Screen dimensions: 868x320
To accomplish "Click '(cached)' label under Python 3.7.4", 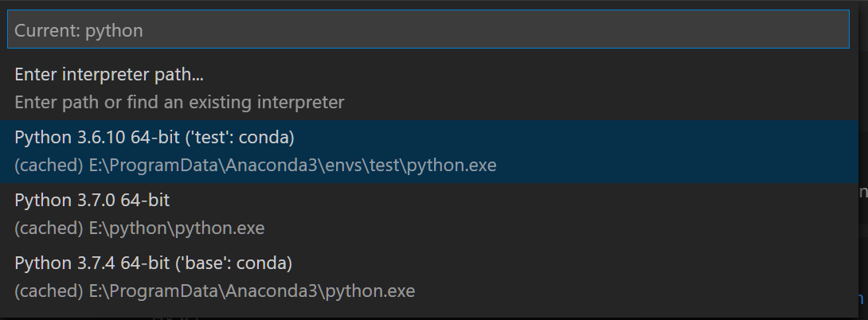I will coord(49,291).
